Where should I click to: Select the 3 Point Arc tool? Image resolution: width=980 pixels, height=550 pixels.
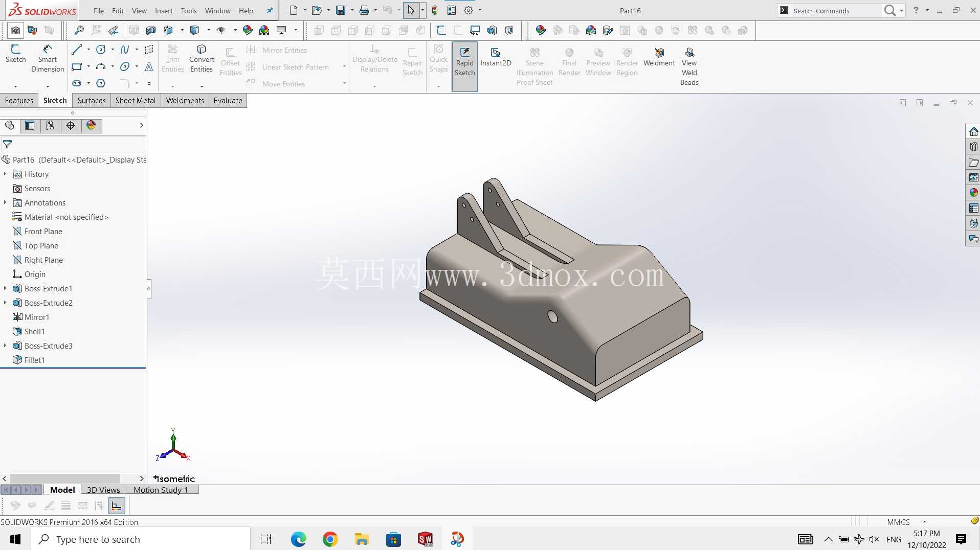coord(101,66)
